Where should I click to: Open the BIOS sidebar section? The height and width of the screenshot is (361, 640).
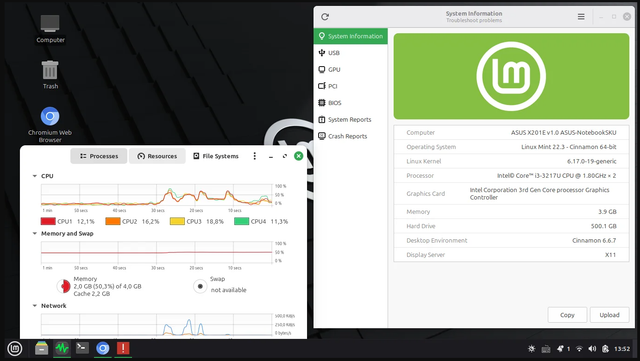351,103
